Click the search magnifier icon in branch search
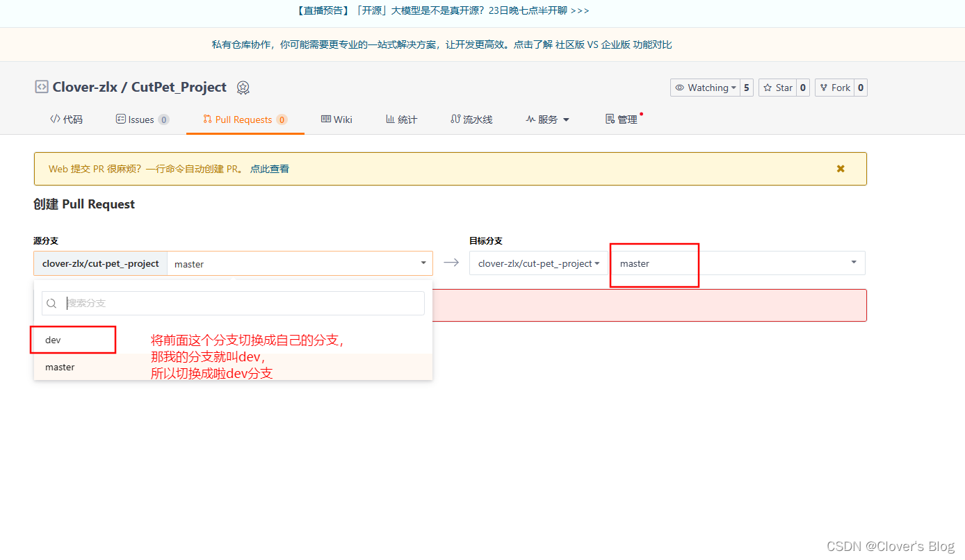The height and width of the screenshot is (560, 965). [x=52, y=304]
